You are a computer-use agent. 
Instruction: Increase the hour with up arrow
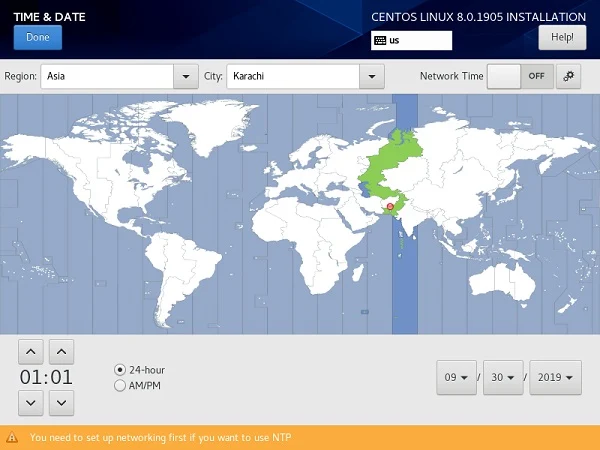31,352
